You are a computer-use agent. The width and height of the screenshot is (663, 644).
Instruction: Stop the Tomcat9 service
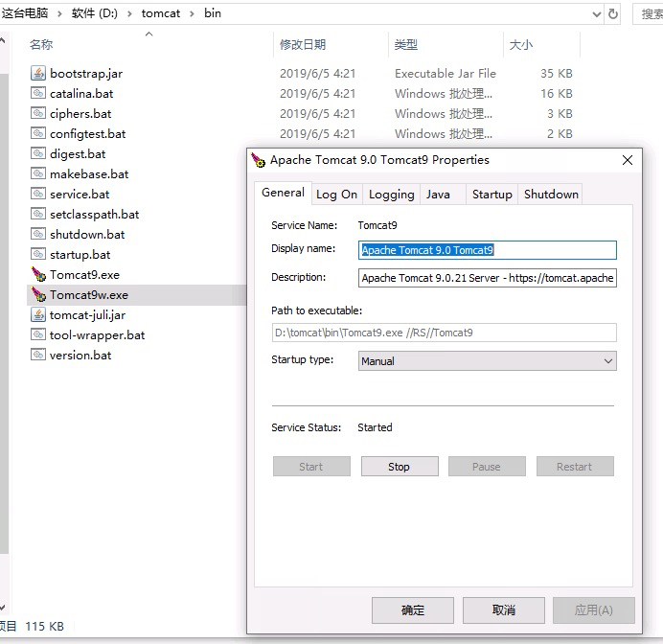click(x=400, y=467)
